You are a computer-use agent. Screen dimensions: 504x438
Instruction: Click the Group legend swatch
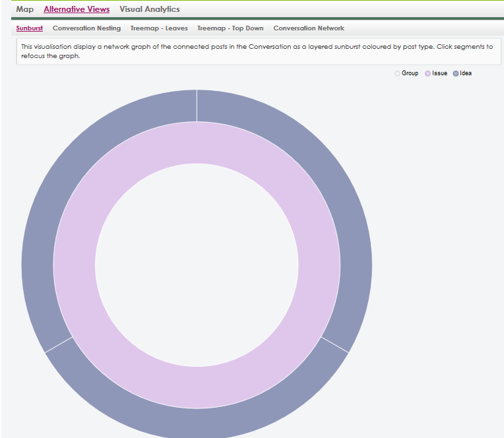pyautogui.click(x=397, y=74)
